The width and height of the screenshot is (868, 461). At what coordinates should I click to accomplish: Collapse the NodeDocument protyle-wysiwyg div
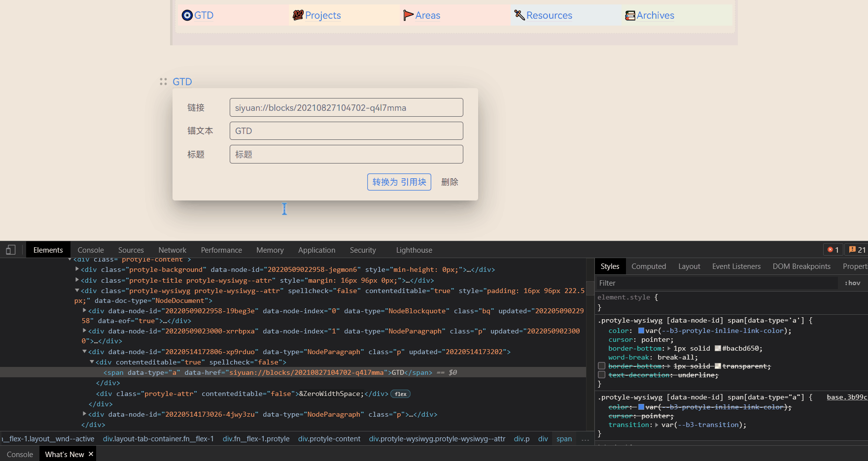77,291
